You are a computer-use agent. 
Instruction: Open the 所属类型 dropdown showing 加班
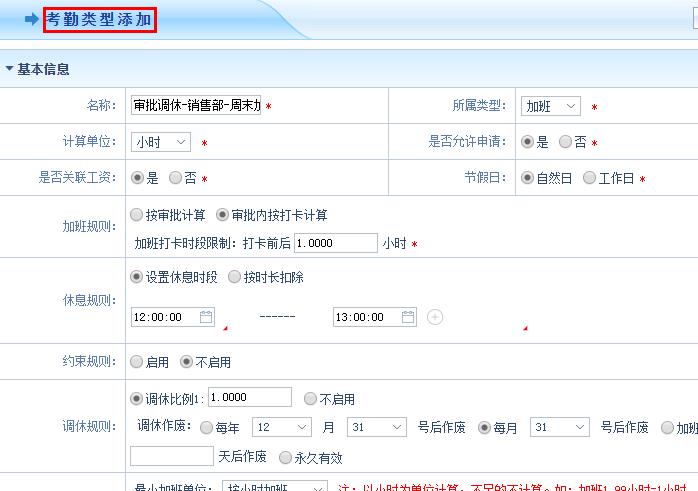coord(550,106)
